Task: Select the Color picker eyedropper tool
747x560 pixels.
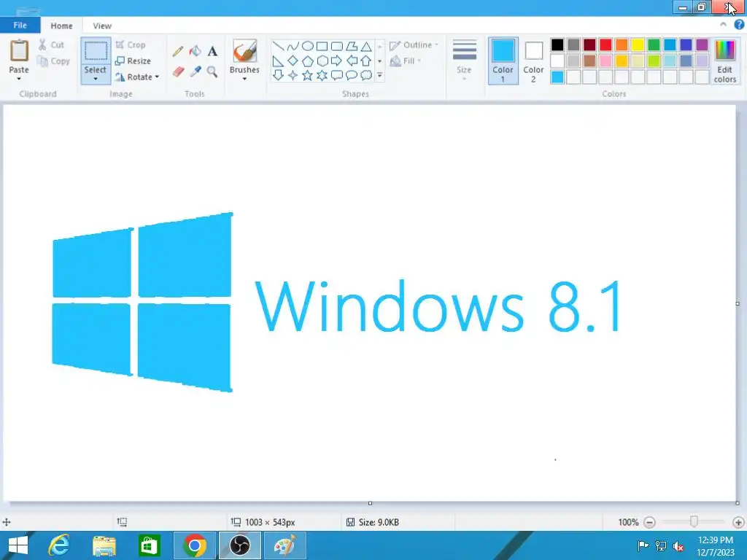Action: 195,71
